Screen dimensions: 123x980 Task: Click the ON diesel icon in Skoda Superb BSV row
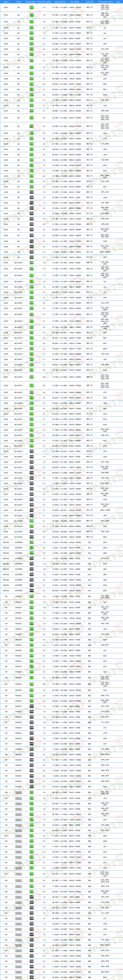pyautogui.click(x=31, y=569)
